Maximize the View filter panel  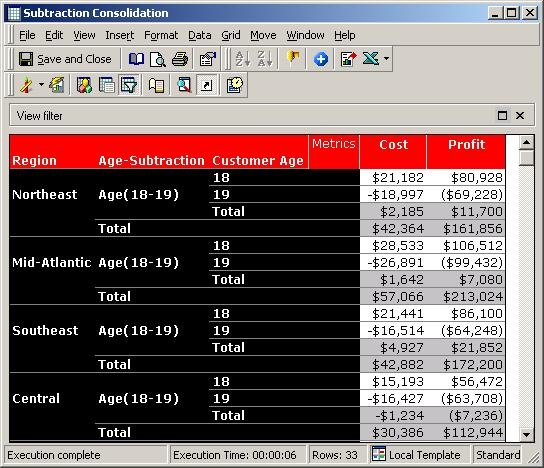click(502, 116)
